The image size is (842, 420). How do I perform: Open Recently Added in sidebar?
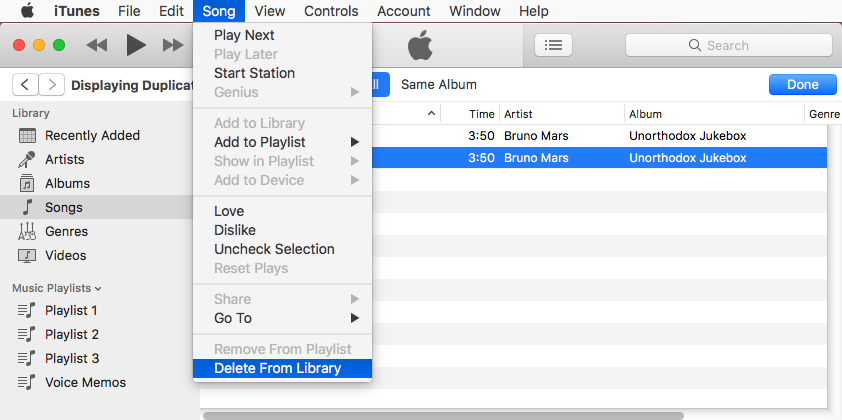coord(92,135)
